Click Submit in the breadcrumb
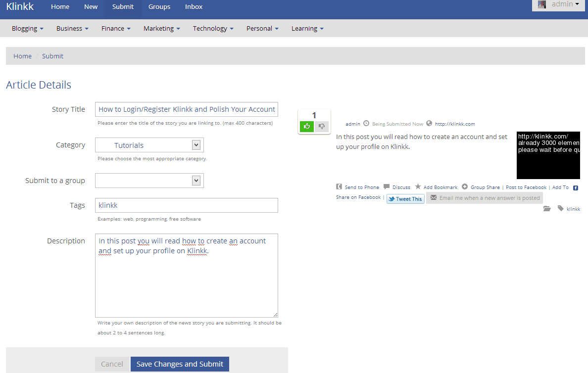 coord(52,56)
